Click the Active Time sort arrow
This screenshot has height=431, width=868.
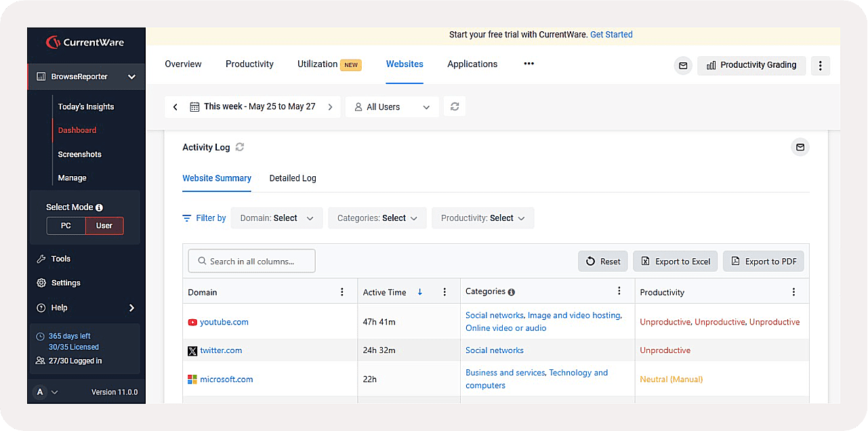click(x=420, y=292)
